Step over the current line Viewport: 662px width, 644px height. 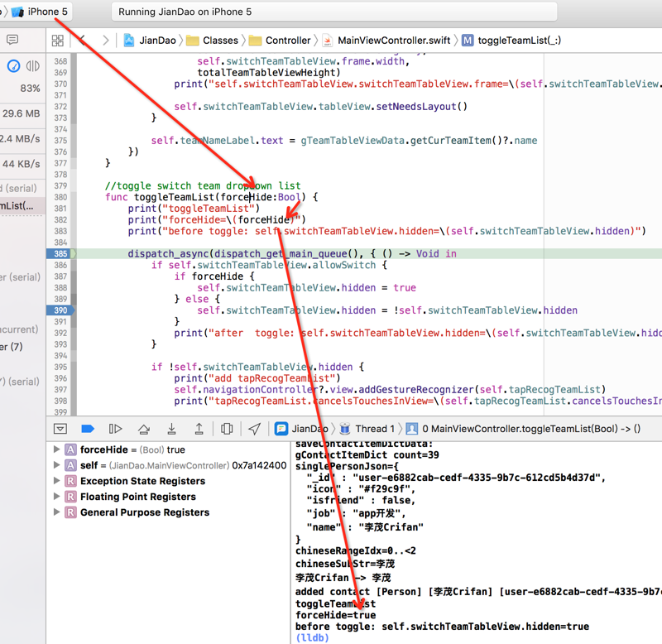(x=144, y=429)
